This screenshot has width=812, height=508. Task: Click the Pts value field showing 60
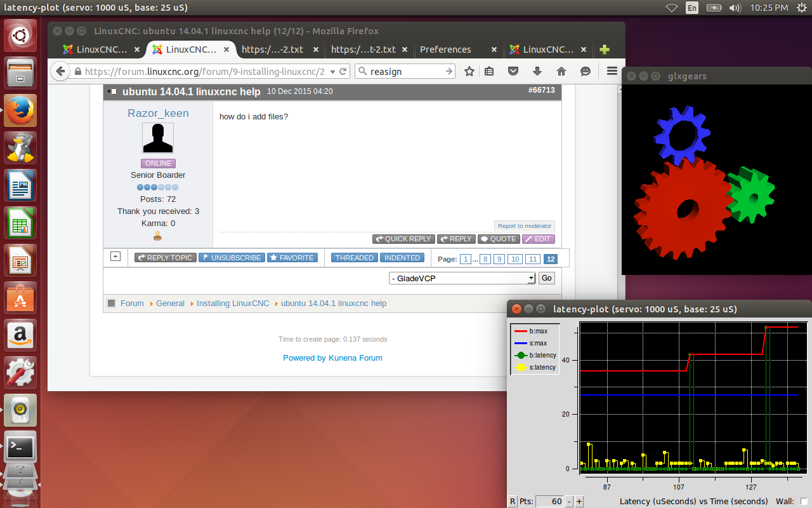tap(549, 502)
